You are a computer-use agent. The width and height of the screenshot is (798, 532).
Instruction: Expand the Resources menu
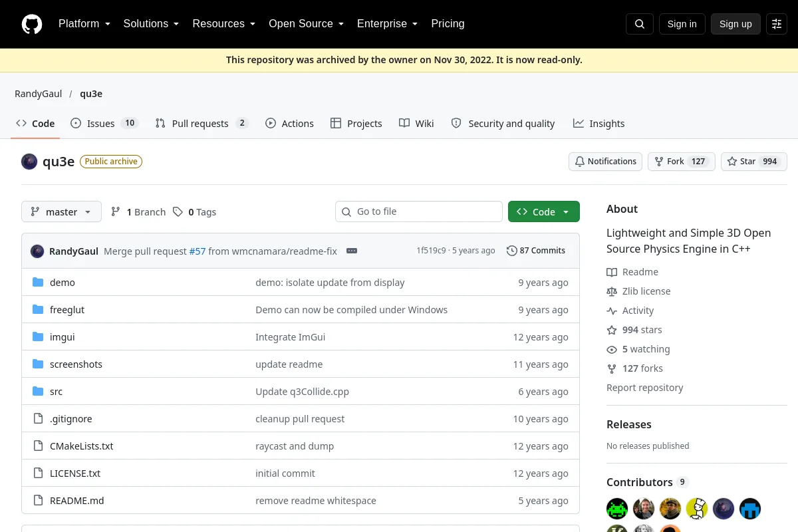pyautogui.click(x=224, y=24)
